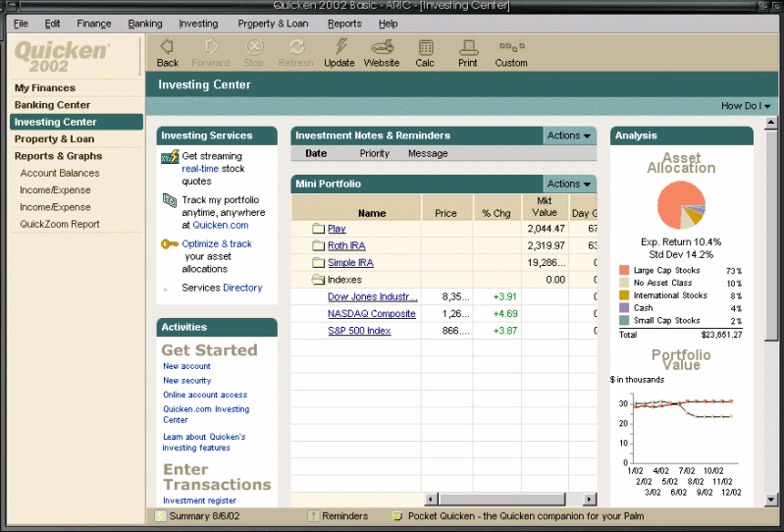Open the Banking menu
This screenshot has width=784, height=532.
point(145,24)
